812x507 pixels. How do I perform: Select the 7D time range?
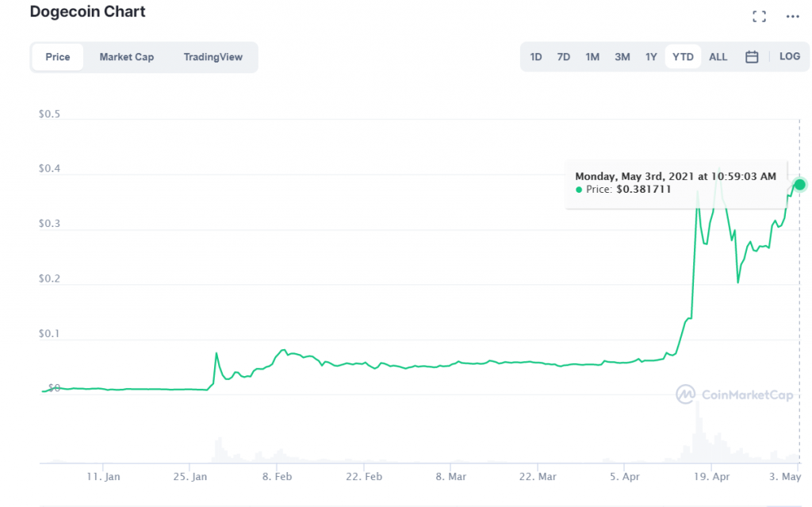click(563, 57)
